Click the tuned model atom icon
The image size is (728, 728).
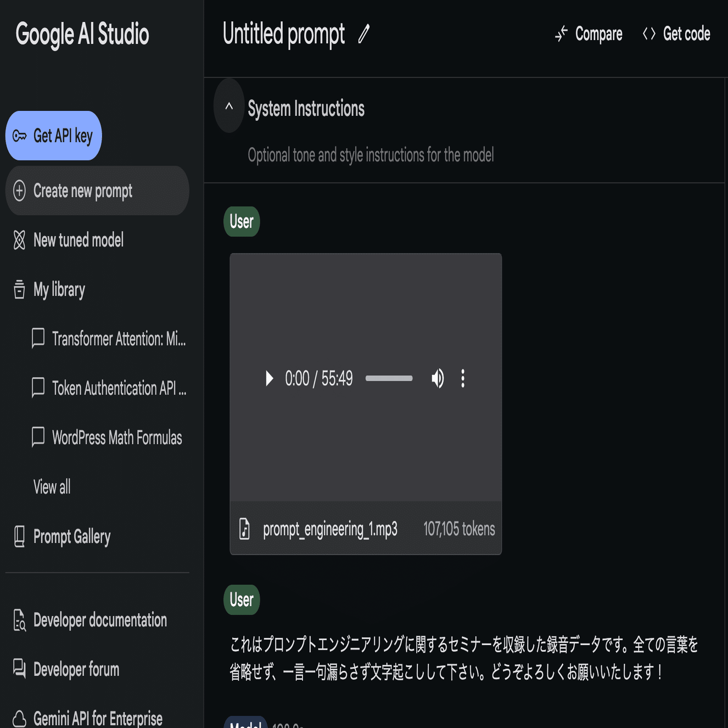19,240
